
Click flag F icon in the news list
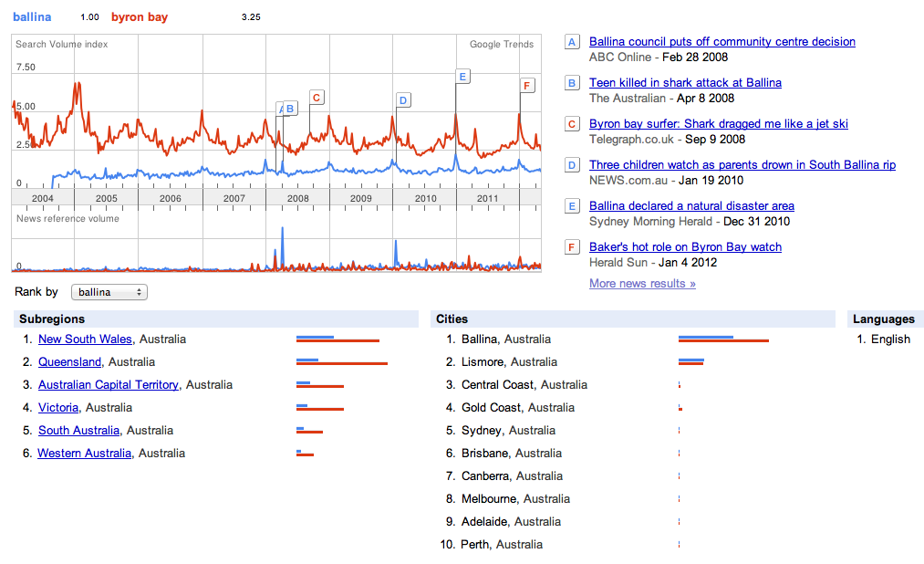(572, 247)
